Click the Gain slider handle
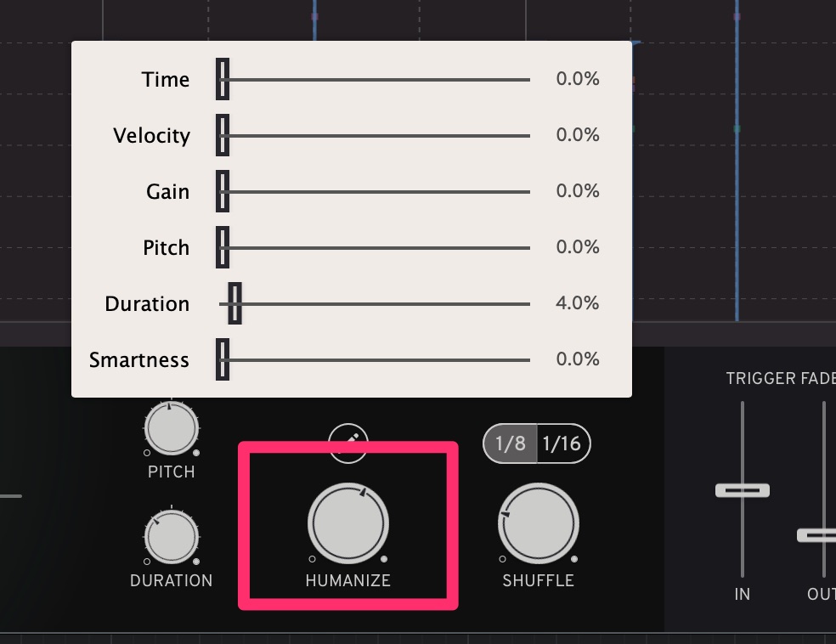The height and width of the screenshot is (644, 836). point(223,191)
